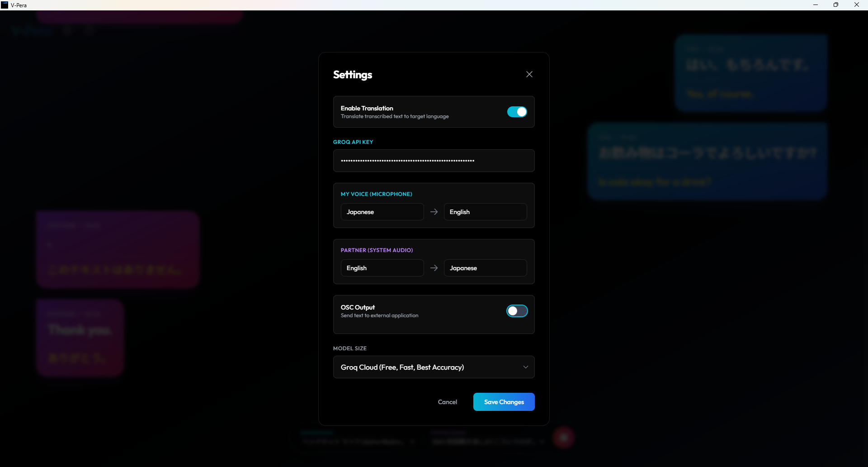Click the Enable Translation label text
This screenshot has width=868, height=467.
367,108
